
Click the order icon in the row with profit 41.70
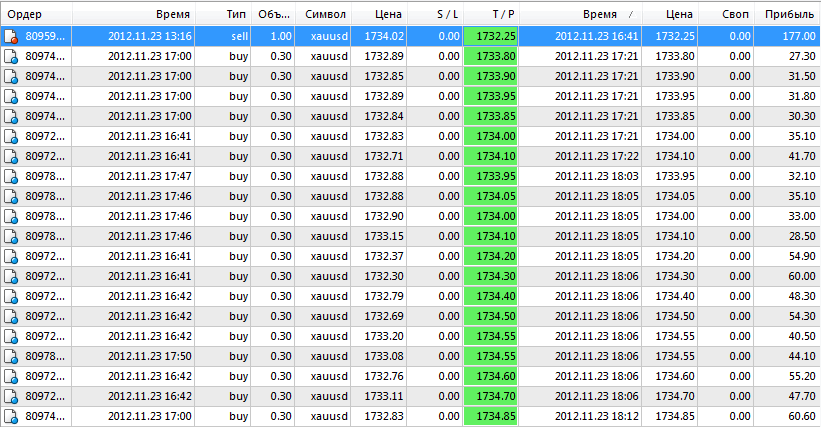click(11, 156)
